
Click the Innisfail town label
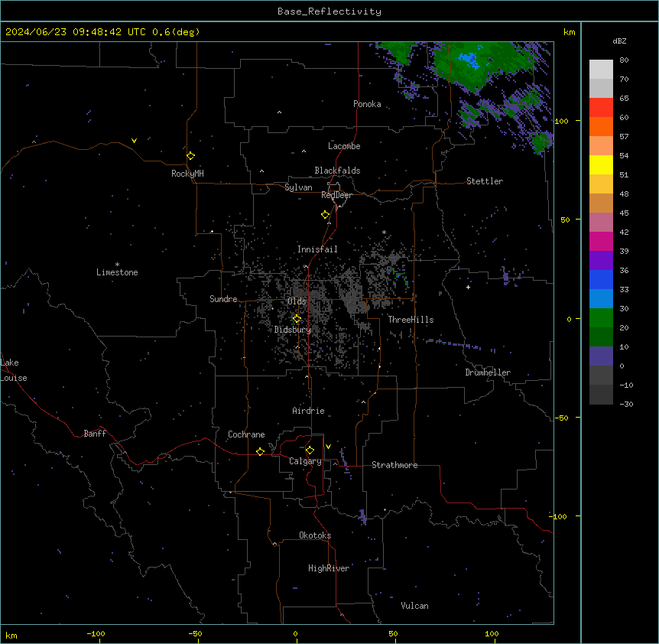pos(317,249)
